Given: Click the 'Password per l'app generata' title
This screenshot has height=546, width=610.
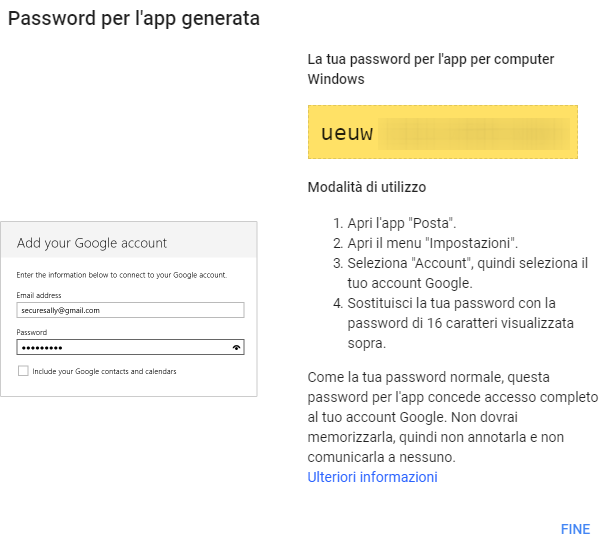Looking at the screenshot, I should click(134, 19).
